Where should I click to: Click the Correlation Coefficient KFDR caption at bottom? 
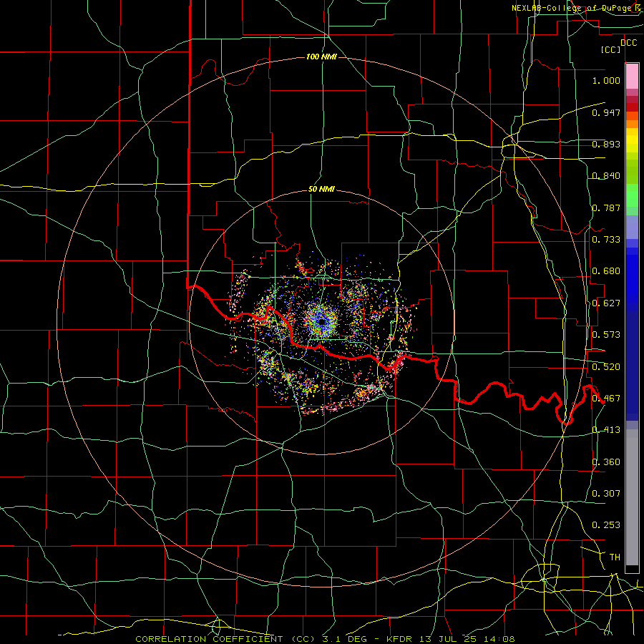tap(325, 639)
